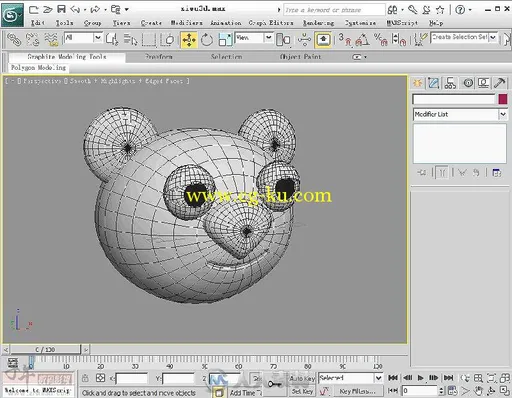Open the Edit menu

(x=38, y=23)
